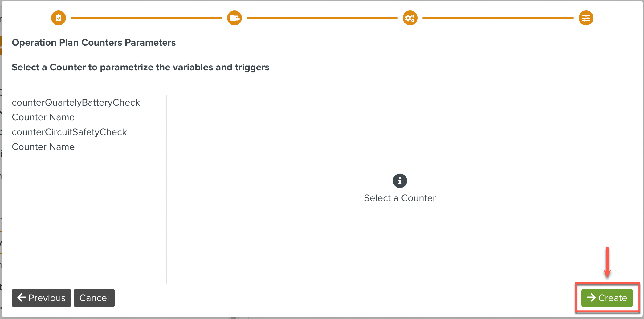Click the parametrize variables and triggers subtitle
This screenshot has width=644, height=319.
click(141, 67)
